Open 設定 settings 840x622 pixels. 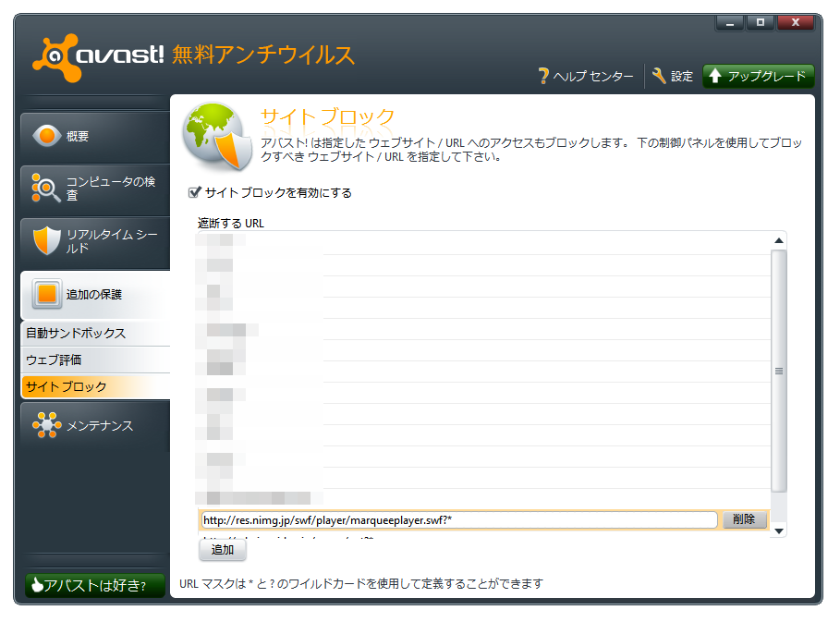681,77
